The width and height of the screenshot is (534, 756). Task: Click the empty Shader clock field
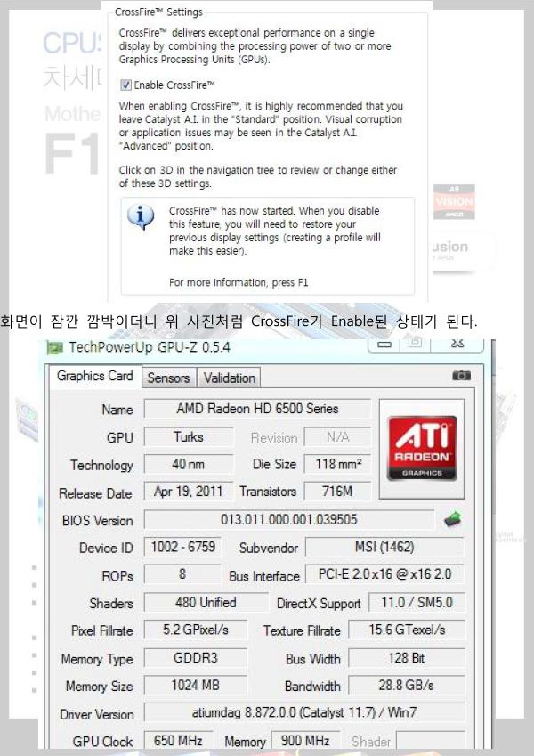point(431,741)
